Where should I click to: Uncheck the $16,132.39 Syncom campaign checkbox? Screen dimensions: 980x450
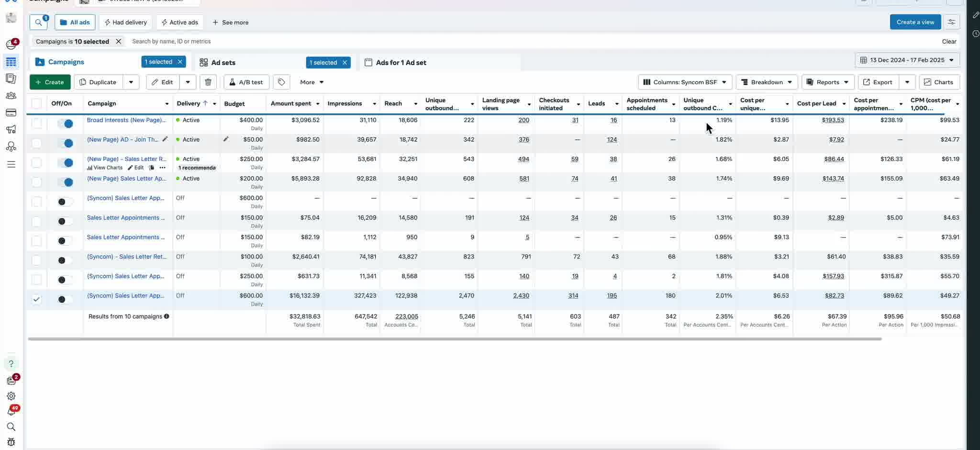click(x=36, y=299)
